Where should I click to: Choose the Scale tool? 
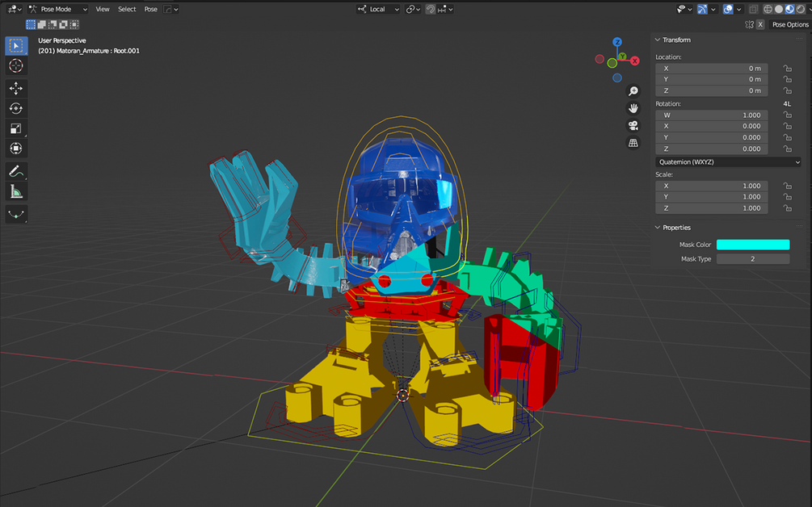pyautogui.click(x=16, y=128)
